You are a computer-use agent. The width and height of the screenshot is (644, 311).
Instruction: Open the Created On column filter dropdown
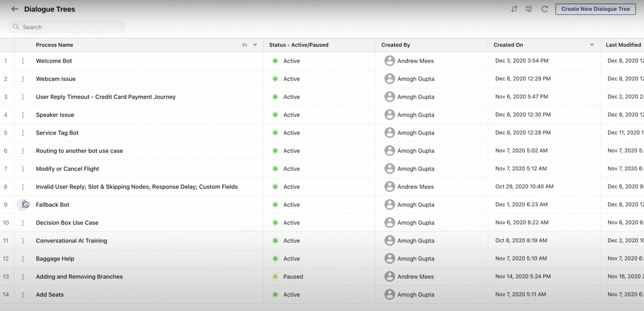tap(591, 44)
